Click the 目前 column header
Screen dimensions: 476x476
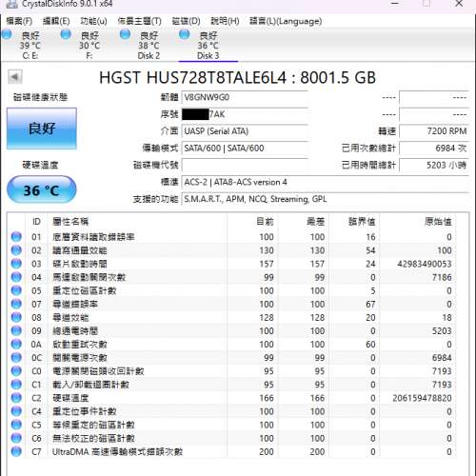pos(252,222)
